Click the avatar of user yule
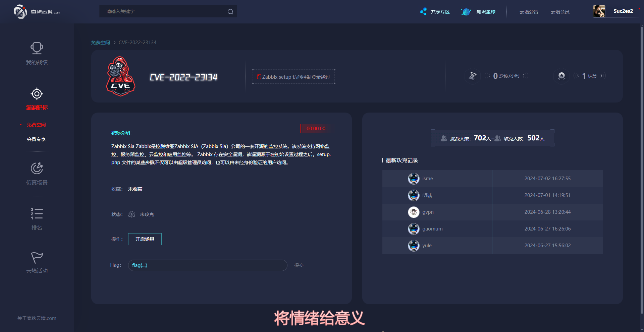Viewport: 644px width, 332px height. [414, 246]
